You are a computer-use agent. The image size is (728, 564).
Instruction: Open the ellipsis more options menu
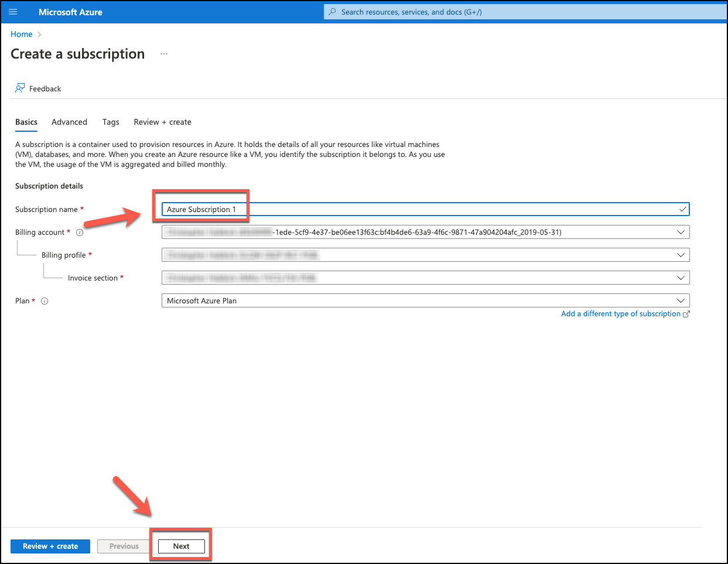164,54
